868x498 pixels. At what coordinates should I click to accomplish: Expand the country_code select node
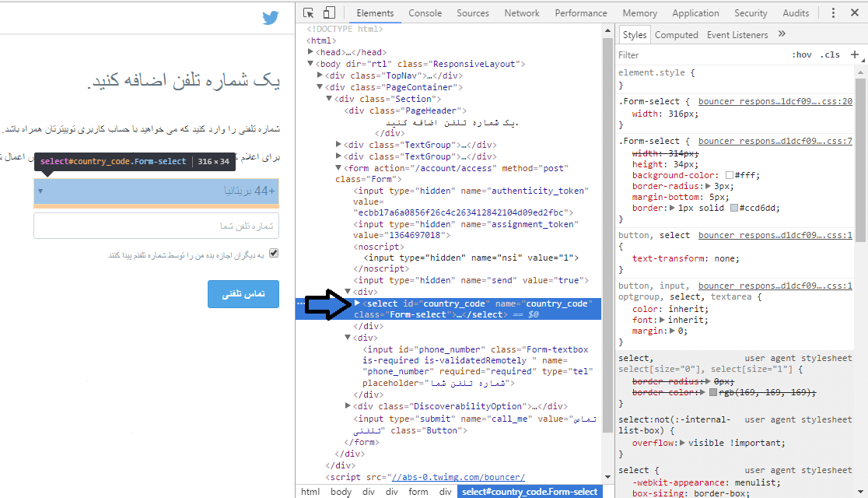pos(358,303)
